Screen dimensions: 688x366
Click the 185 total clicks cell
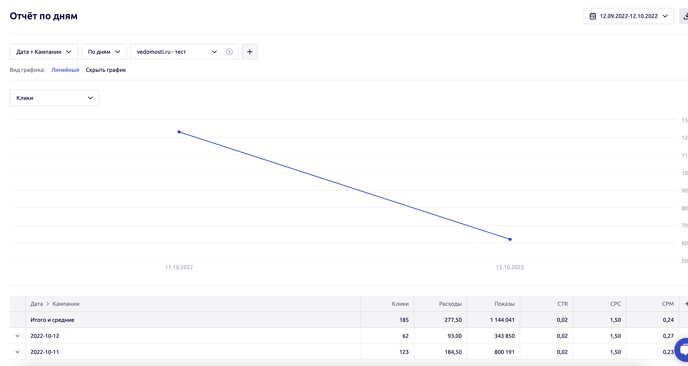(x=404, y=320)
